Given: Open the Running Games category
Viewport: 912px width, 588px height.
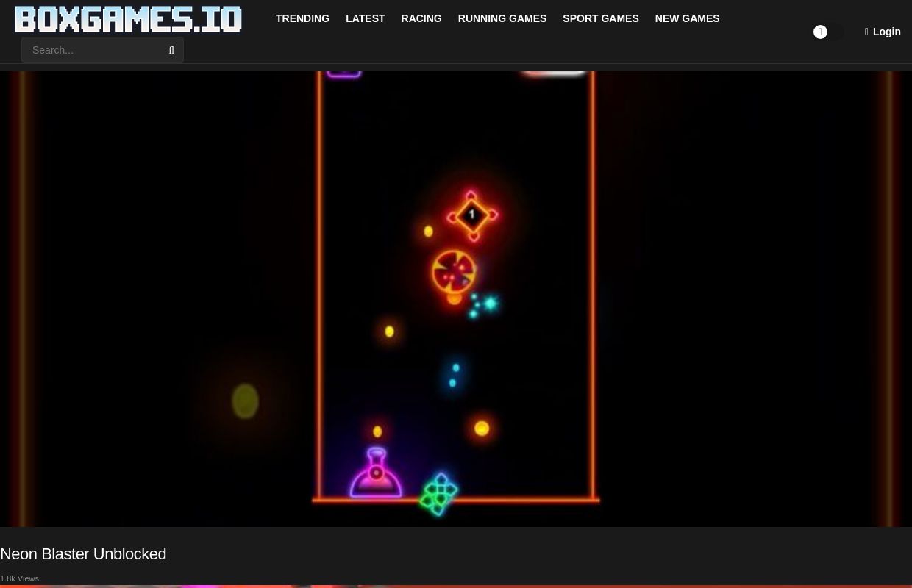Looking at the screenshot, I should click(502, 18).
